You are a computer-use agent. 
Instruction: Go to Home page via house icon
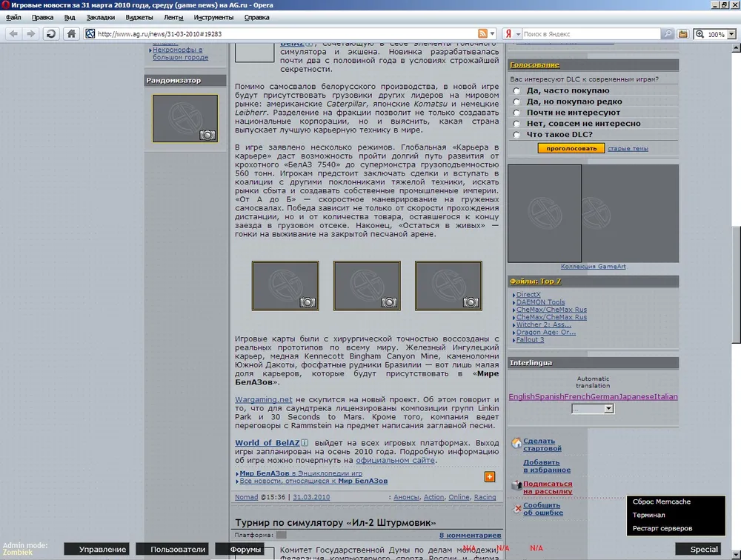(71, 33)
